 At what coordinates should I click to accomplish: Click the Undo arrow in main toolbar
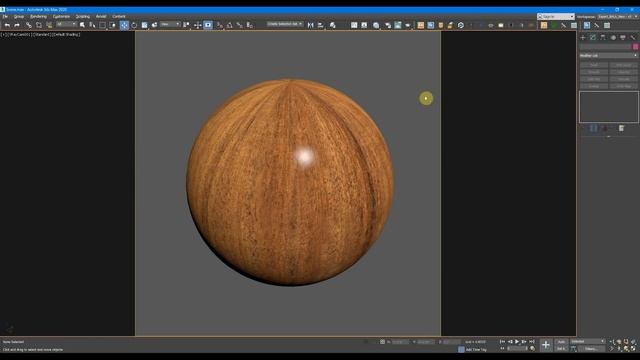click(7, 25)
